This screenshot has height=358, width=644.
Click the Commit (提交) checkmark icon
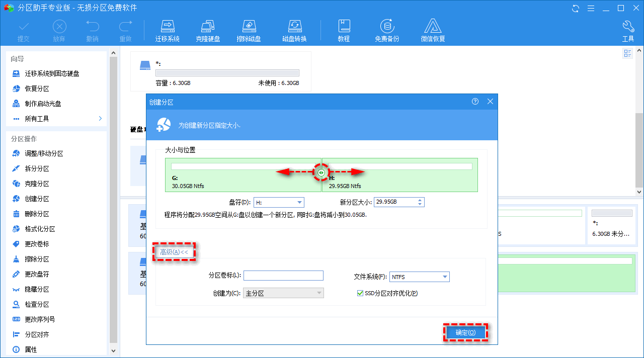pos(24,31)
